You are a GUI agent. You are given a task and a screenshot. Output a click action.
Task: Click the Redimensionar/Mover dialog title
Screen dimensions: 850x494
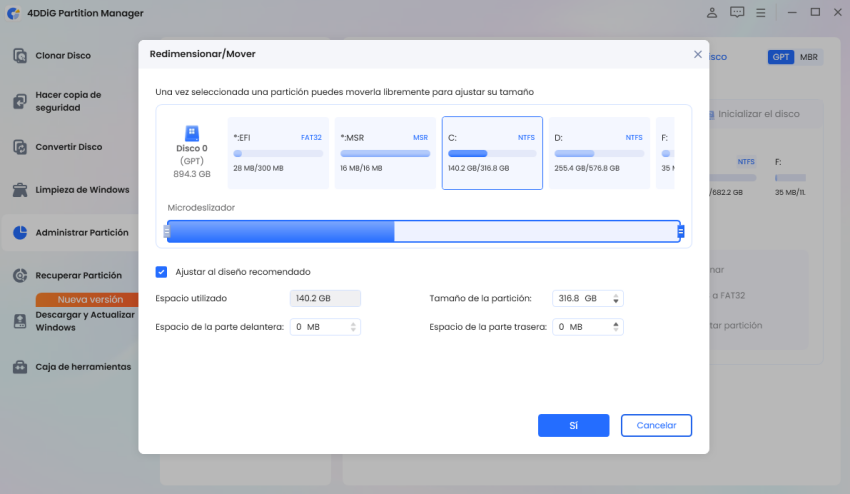(202, 54)
